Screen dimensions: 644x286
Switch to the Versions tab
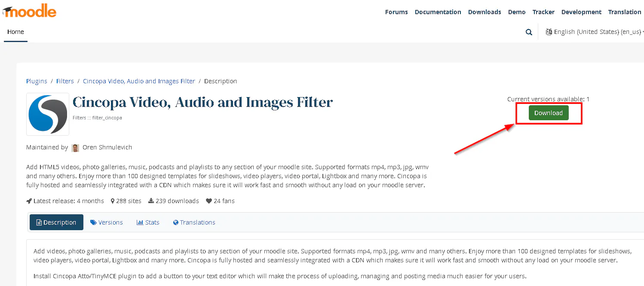tap(107, 222)
